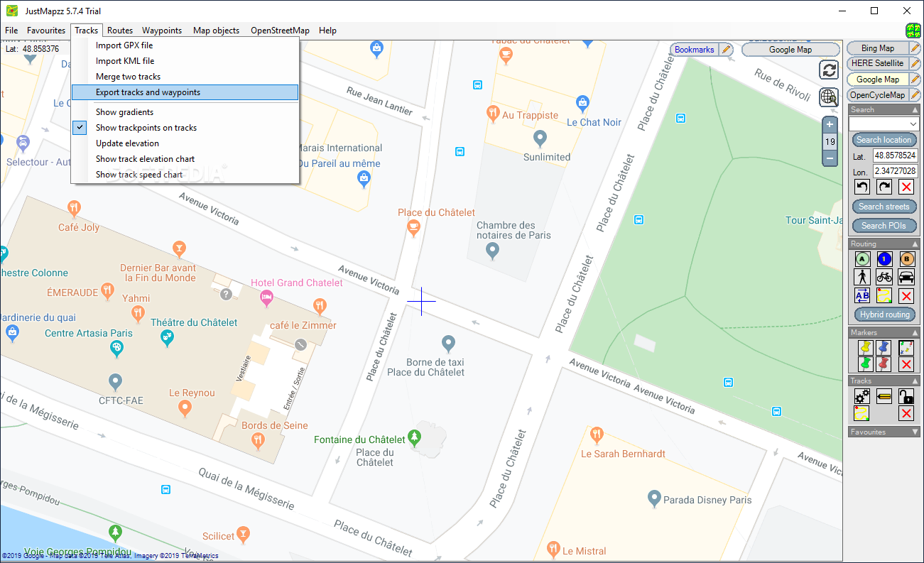Choose Merge two tracks
Screen dimensions: 924x563
pos(128,77)
